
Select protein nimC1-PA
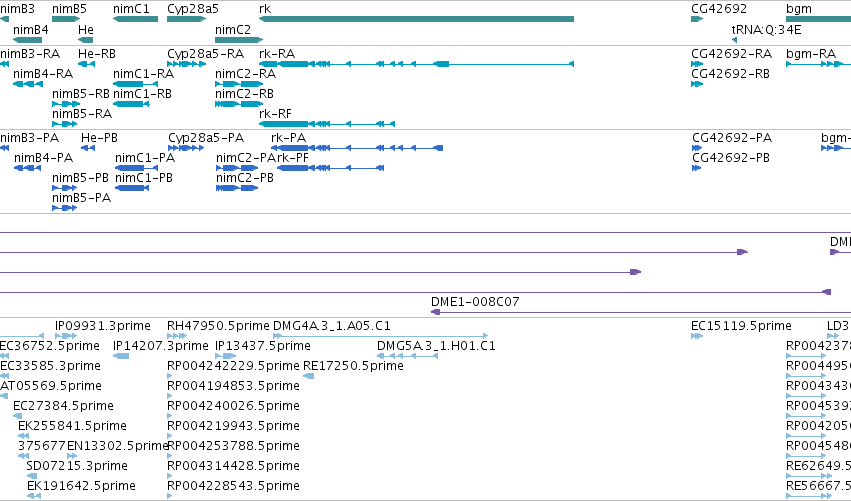(145, 158)
